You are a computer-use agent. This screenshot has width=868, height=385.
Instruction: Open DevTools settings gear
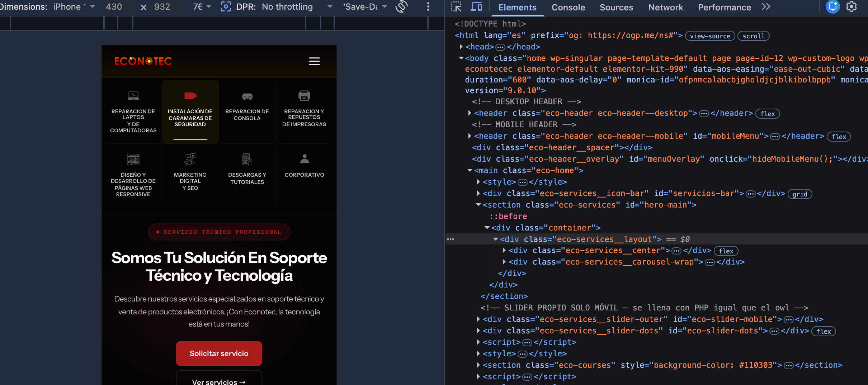tap(852, 7)
